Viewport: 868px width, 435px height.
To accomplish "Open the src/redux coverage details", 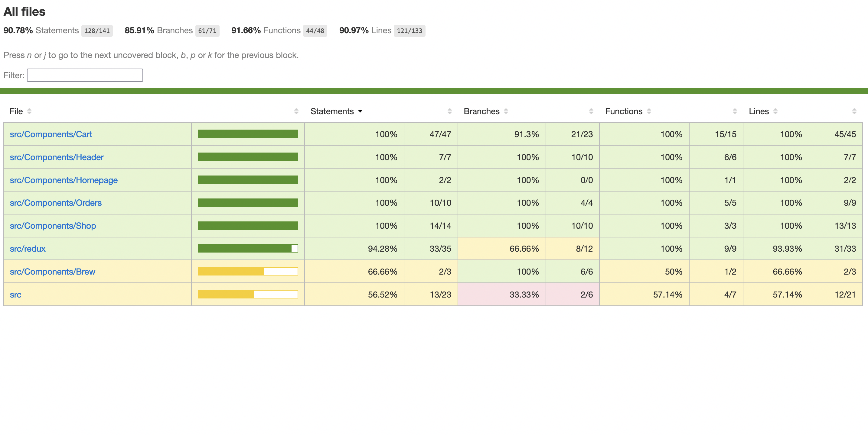I will [28, 249].
